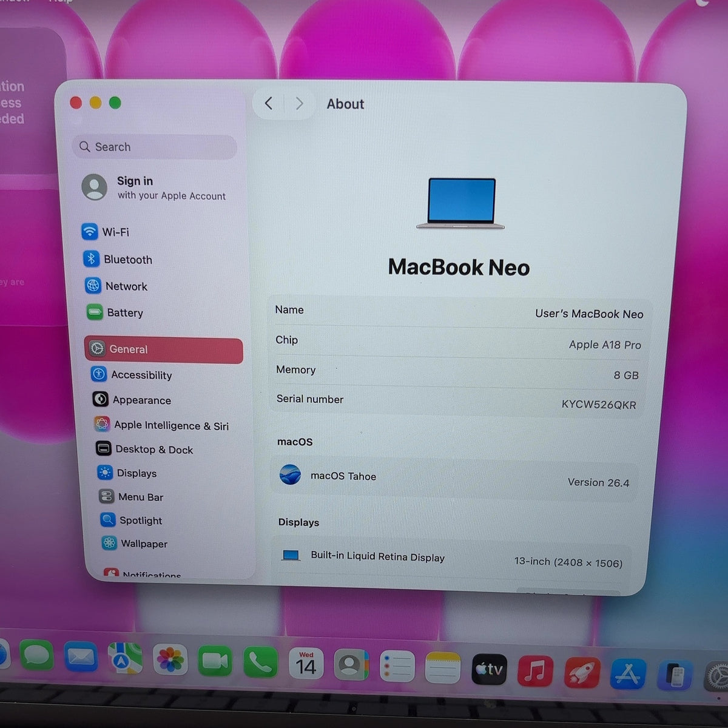Go forward with the right chevron
Screen dimensions: 728x728
coord(299,104)
